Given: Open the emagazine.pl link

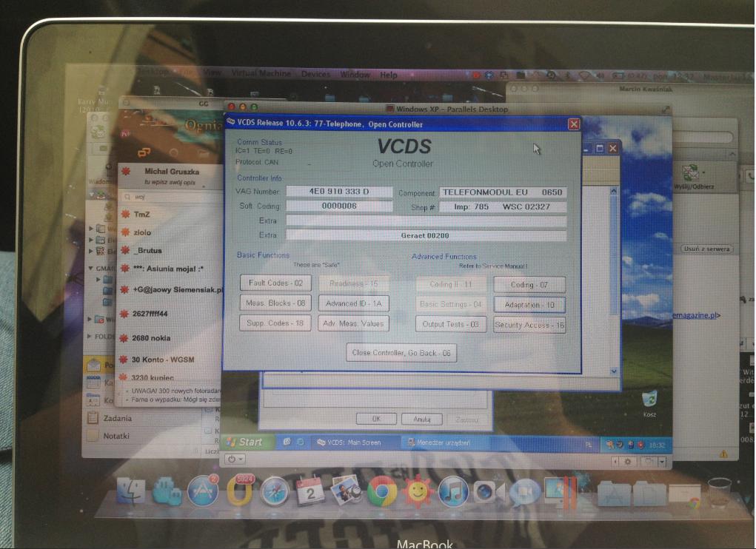Looking at the screenshot, I should coord(696,315).
